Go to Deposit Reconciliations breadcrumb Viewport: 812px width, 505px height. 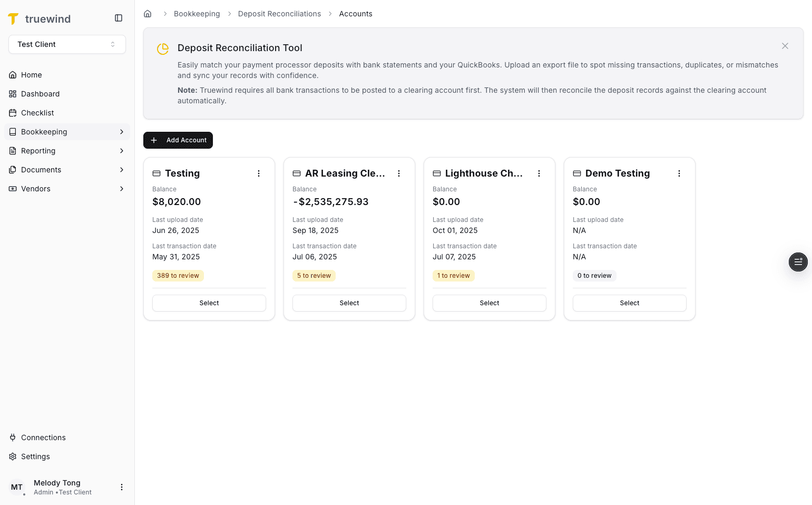pyautogui.click(x=279, y=13)
